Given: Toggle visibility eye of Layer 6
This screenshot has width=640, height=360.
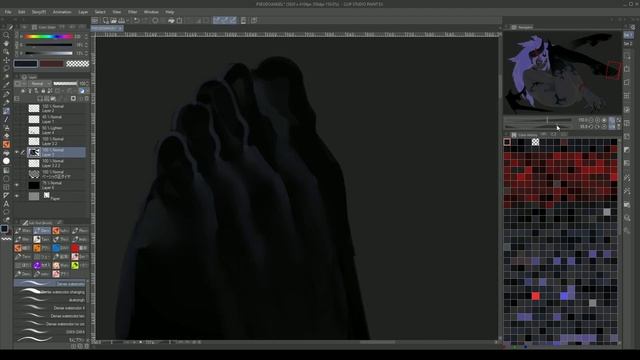Looking at the screenshot, I should (17, 185).
